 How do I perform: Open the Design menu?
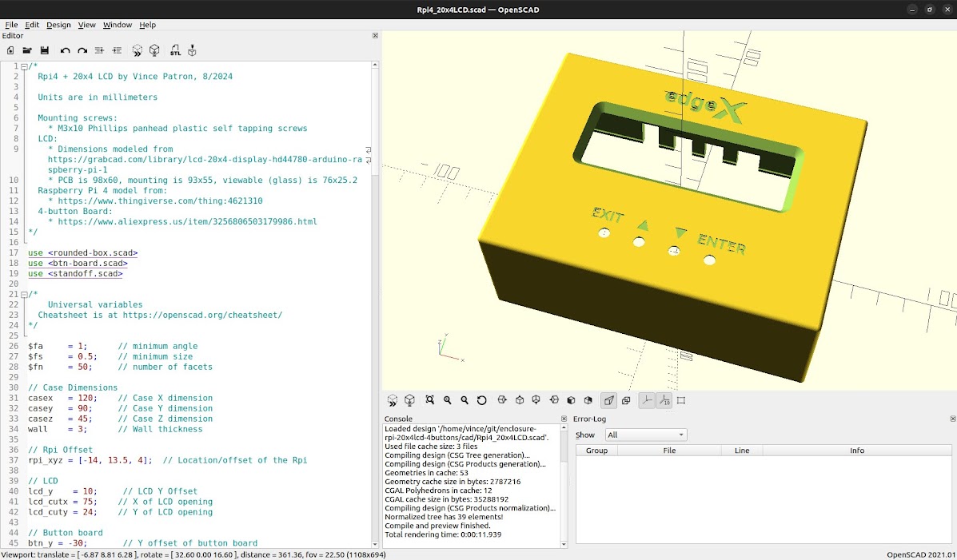click(58, 25)
